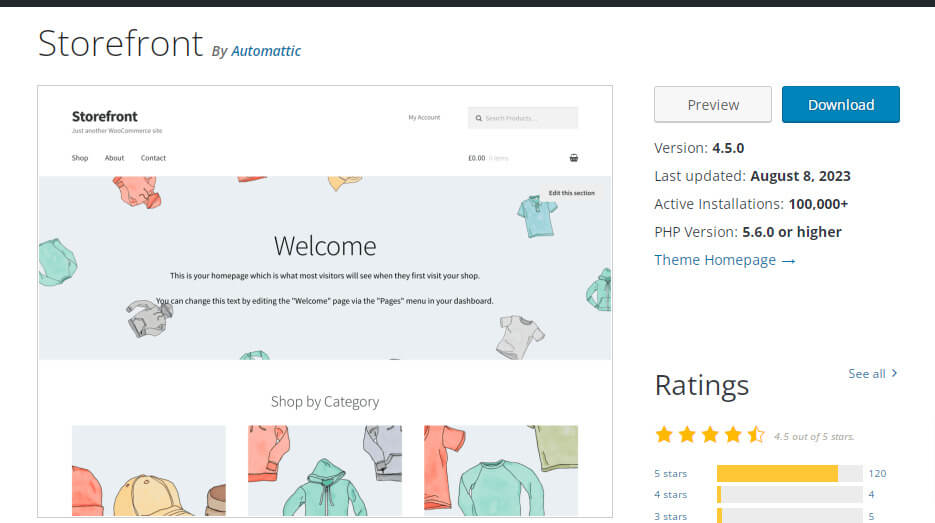Screen dimensions: 935x523
Task: Click the chevron beside See all
Action: coord(894,373)
